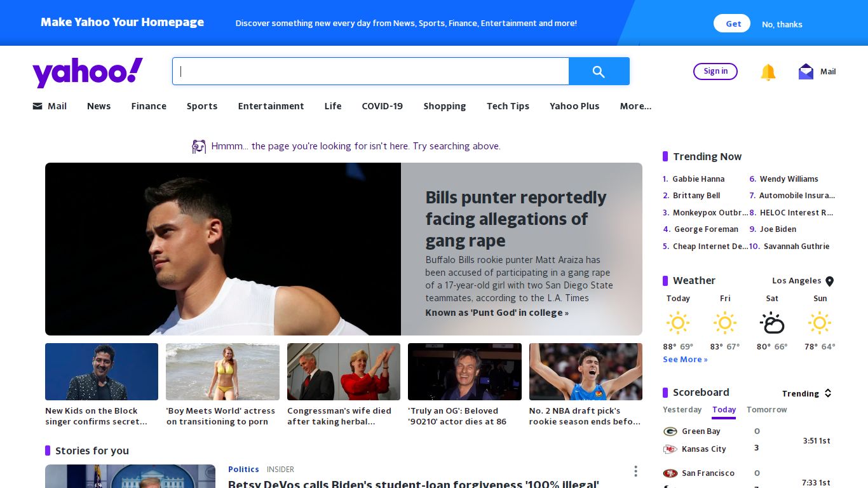Open New Kids on the Block thumbnail
The width and height of the screenshot is (868, 488).
(102, 372)
